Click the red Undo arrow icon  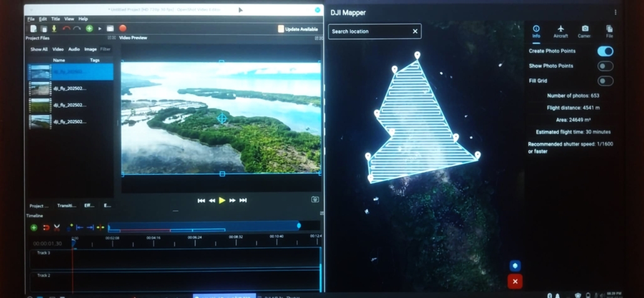pyautogui.click(x=66, y=29)
